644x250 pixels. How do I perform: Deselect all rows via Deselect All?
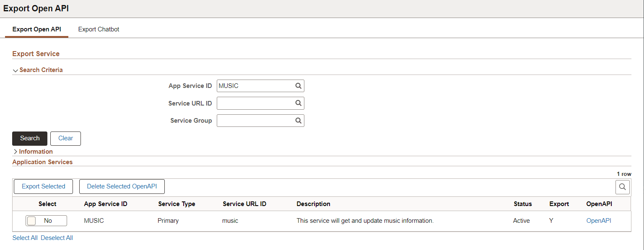coord(57,237)
